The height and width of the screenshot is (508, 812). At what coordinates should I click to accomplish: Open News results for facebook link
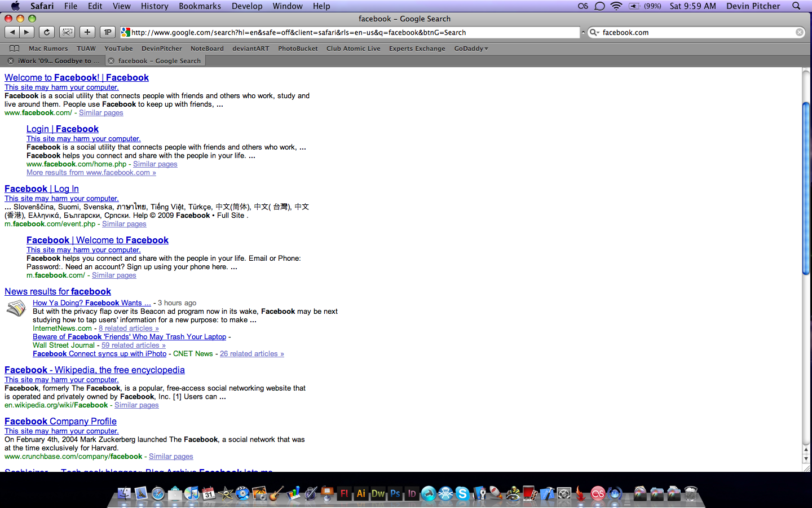58,291
